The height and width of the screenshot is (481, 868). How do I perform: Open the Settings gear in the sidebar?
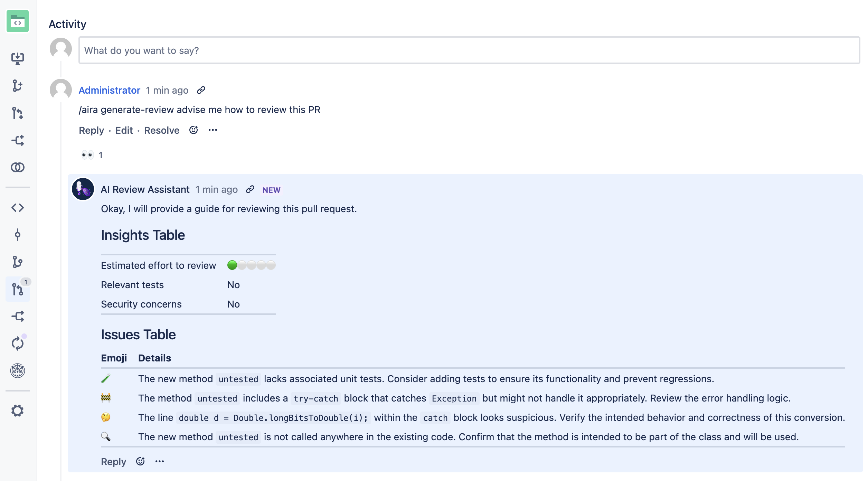(18, 411)
